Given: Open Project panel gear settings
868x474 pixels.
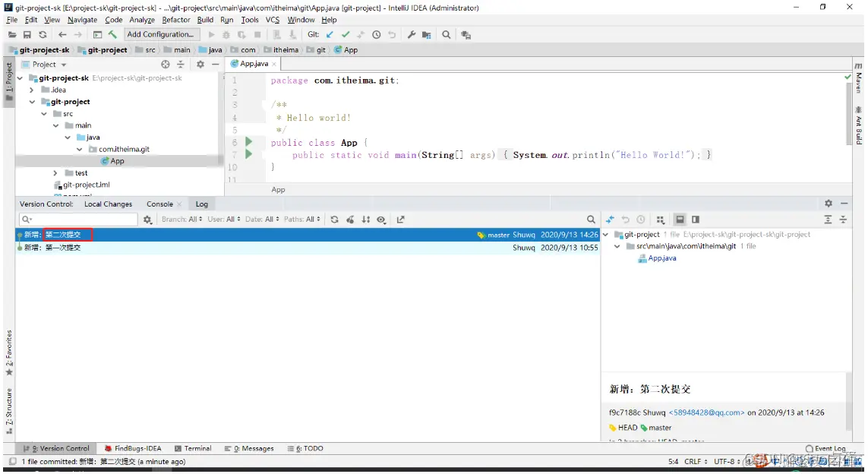Looking at the screenshot, I should click(200, 65).
